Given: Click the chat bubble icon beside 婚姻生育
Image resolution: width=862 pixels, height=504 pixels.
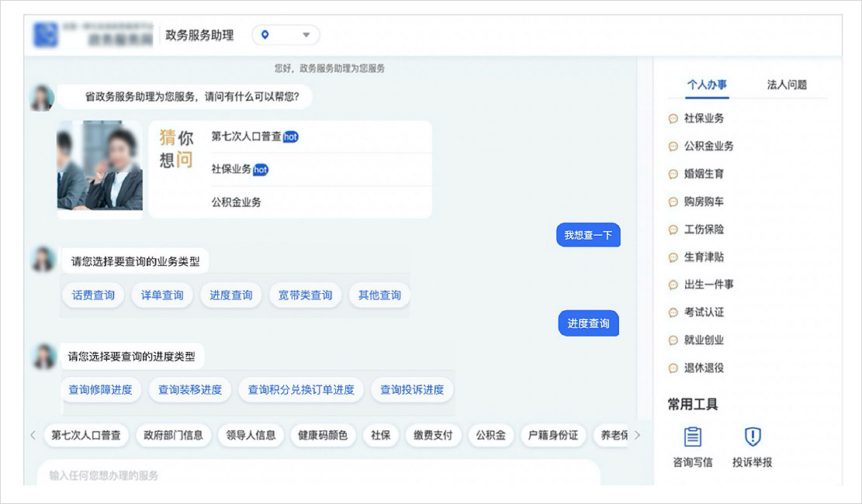Looking at the screenshot, I should pyautogui.click(x=673, y=174).
